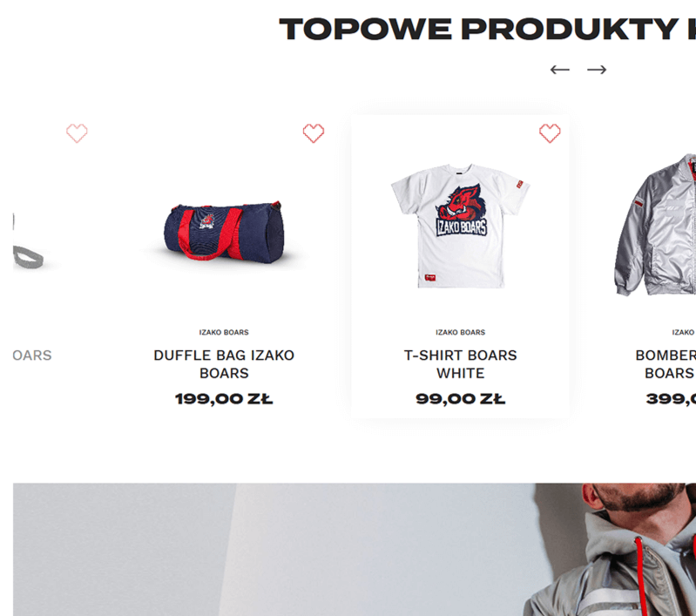Click the left arrow to show previous products
The width and height of the screenshot is (696, 616).
point(560,70)
